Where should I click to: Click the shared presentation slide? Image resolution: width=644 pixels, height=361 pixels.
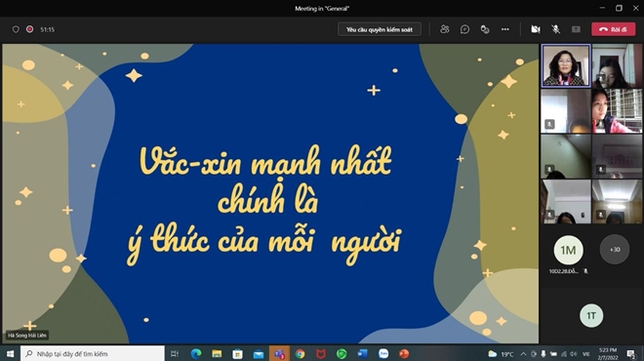click(x=270, y=193)
